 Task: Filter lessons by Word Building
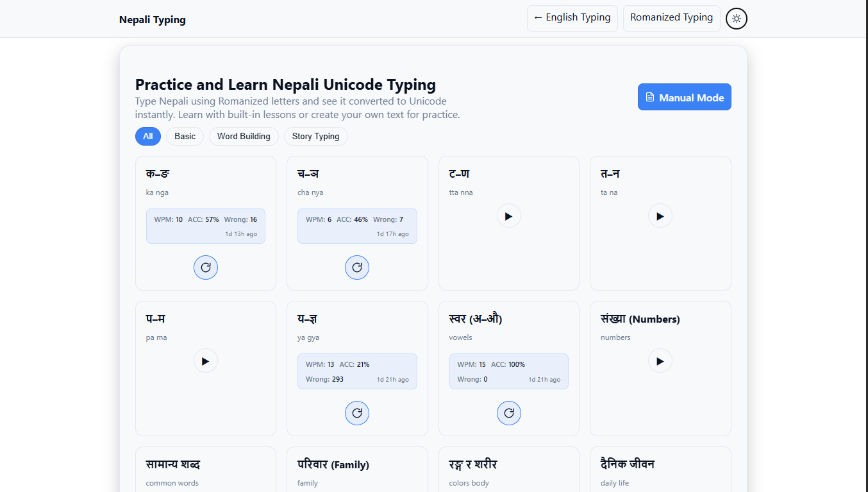244,136
